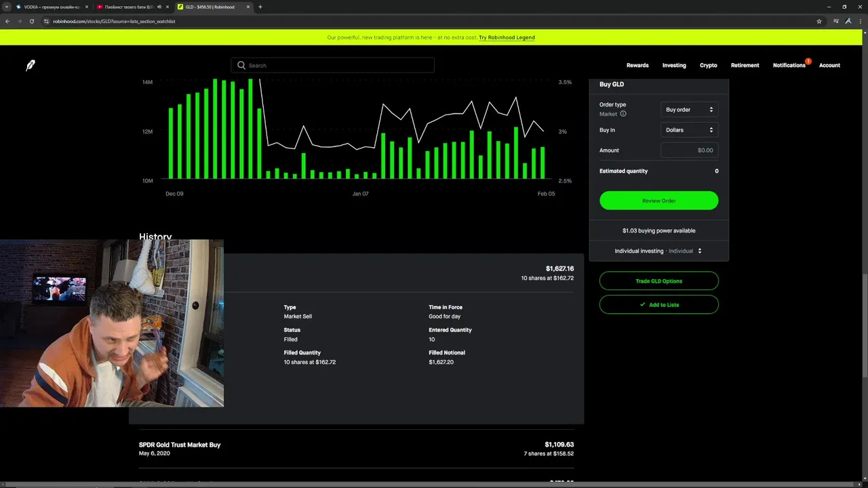Screen dimensions: 868x488
Task: Click the browser address bar URL
Action: [114, 21]
